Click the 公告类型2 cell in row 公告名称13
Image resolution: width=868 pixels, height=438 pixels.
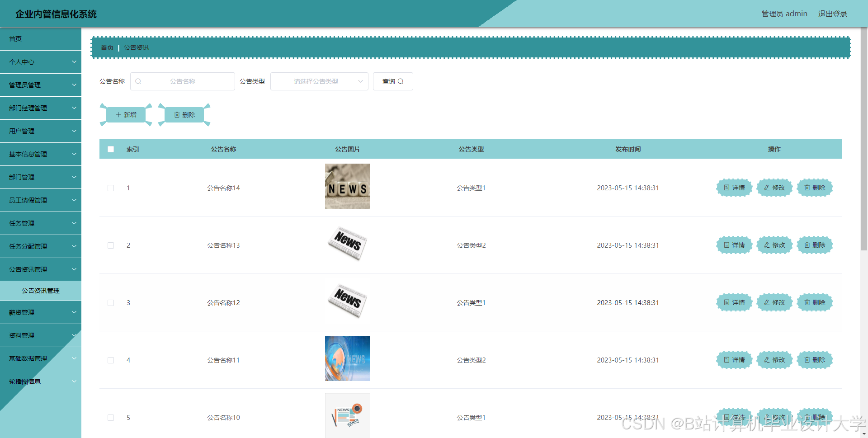(x=471, y=245)
